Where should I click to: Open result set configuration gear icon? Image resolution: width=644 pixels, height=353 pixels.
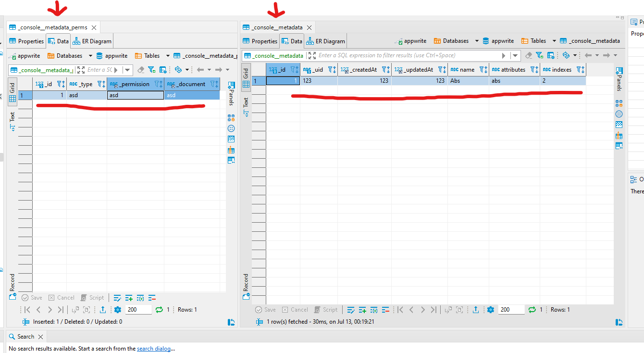[491, 309]
